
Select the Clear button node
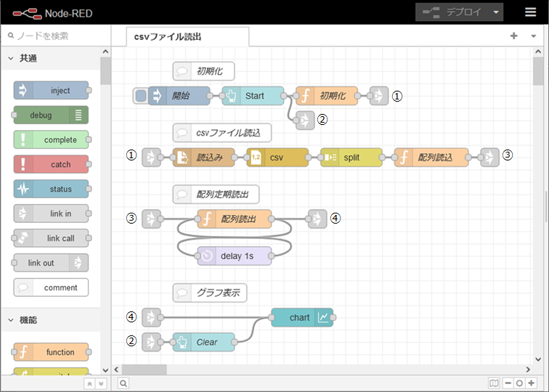(x=206, y=342)
